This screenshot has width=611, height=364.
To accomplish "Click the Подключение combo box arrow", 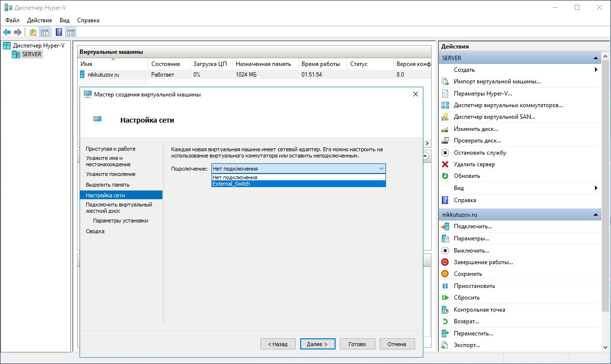I will pyautogui.click(x=381, y=169).
